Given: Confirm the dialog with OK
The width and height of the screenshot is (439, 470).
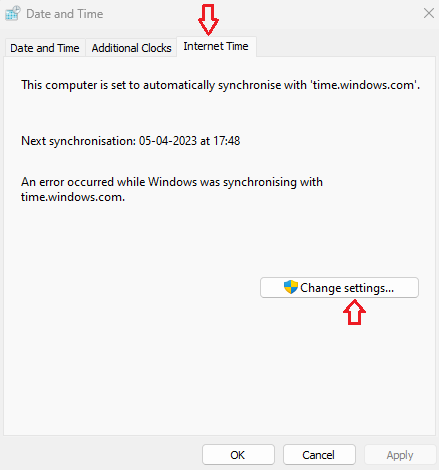Looking at the screenshot, I should click(238, 455).
